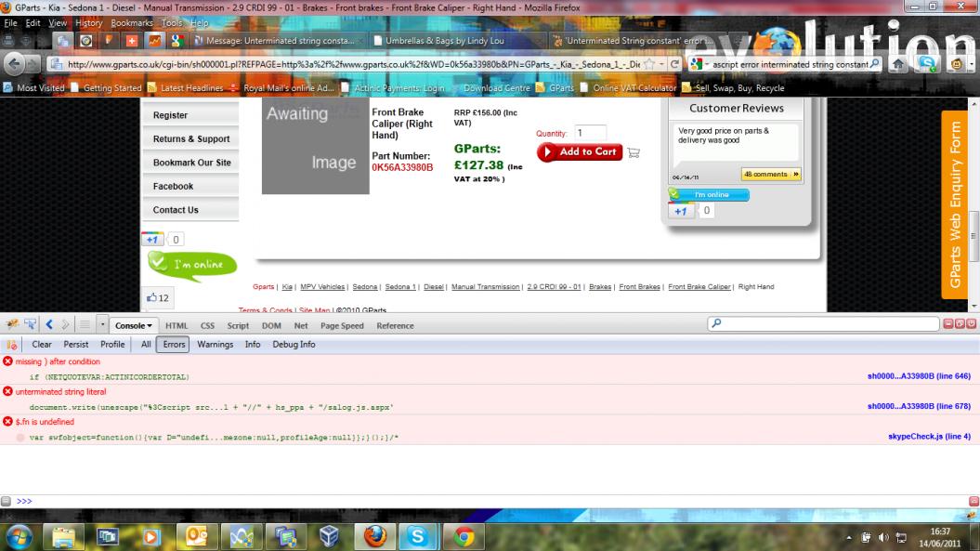Open the GParts Web Enquiry Form tab

(x=954, y=205)
